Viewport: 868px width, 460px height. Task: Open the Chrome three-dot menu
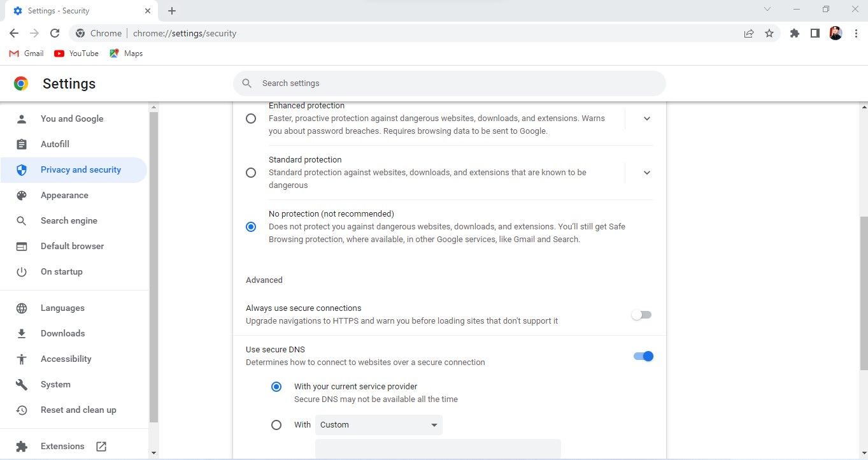coord(856,33)
